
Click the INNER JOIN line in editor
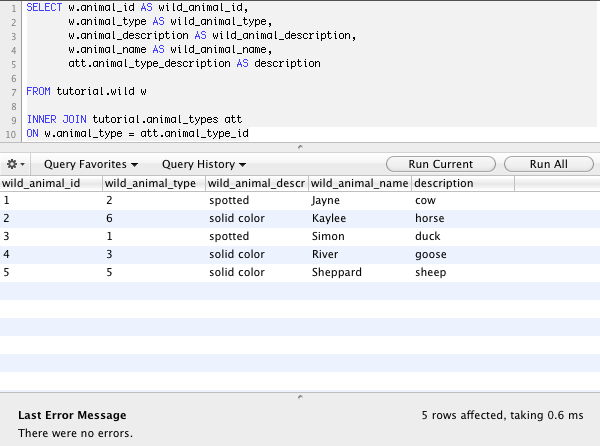coord(134,119)
